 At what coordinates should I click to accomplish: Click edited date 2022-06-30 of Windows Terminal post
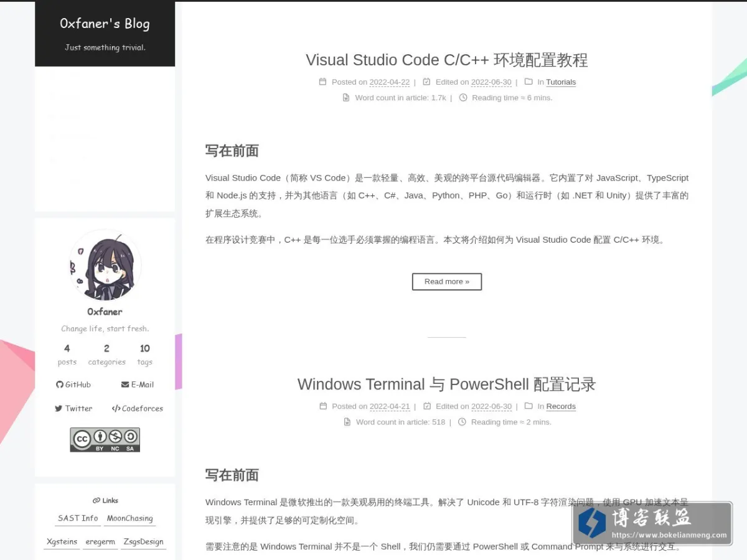[491, 406]
